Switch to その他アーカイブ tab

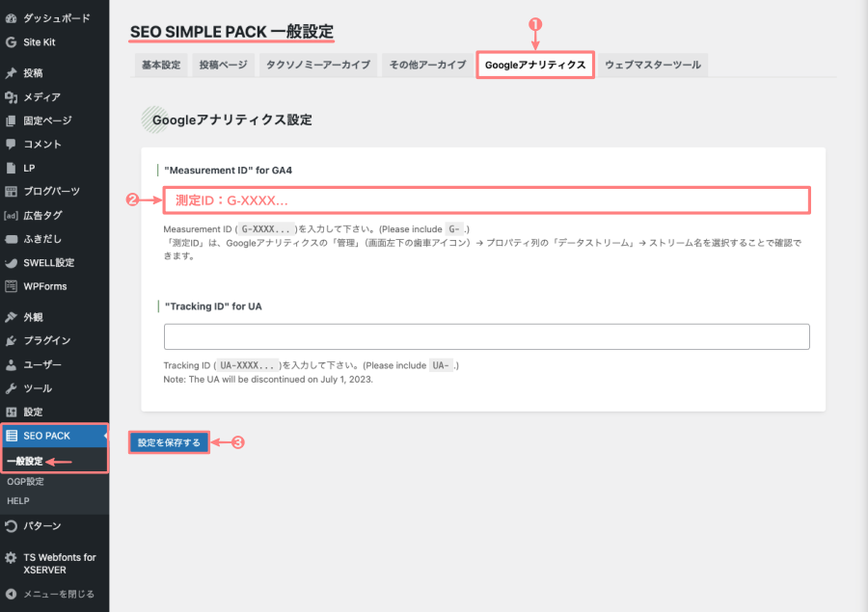tap(427, 65)
